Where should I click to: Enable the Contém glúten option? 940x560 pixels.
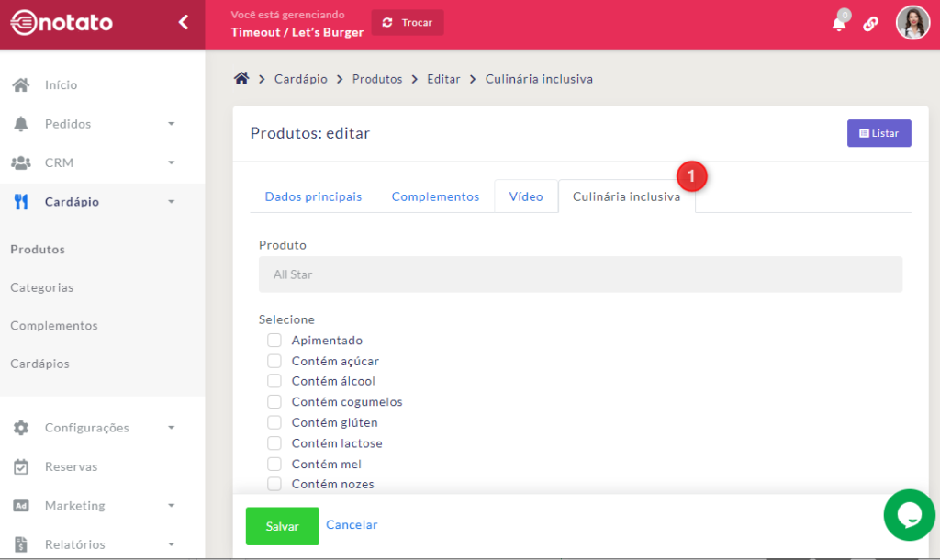point(274,423)
